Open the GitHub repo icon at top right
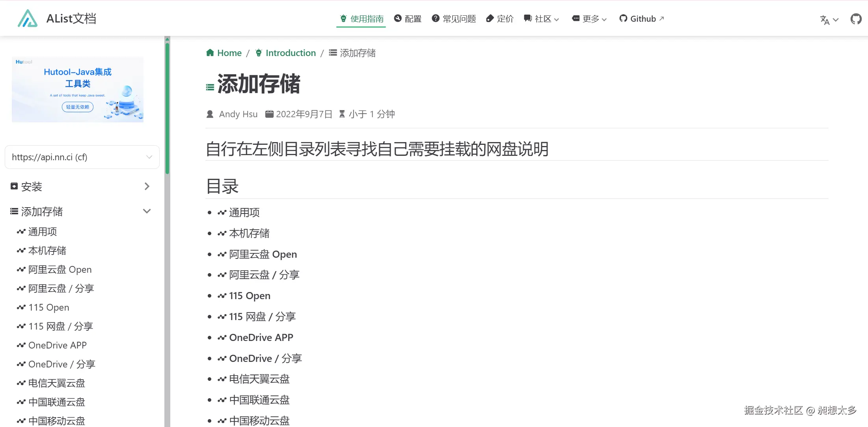This screenshot has width=868, height=427. 856,19
